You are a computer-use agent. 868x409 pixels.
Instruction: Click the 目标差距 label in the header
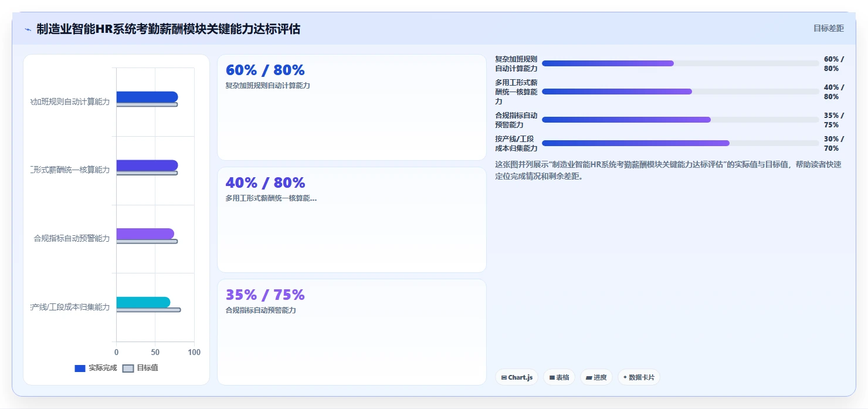(828, 28)
